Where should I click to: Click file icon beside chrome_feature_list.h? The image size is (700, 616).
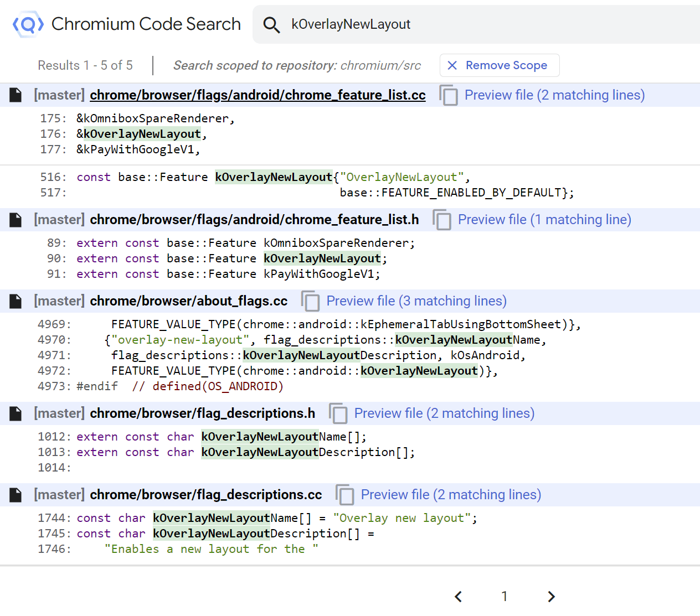click(x=16, y=220)
